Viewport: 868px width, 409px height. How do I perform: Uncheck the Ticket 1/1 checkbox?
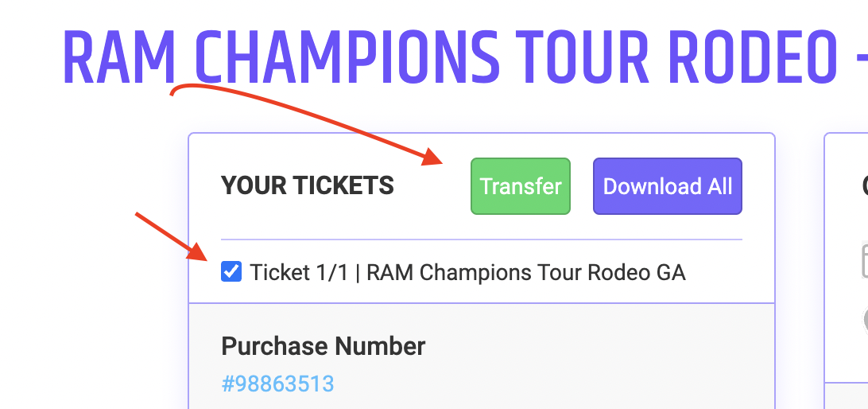(231, 271)
